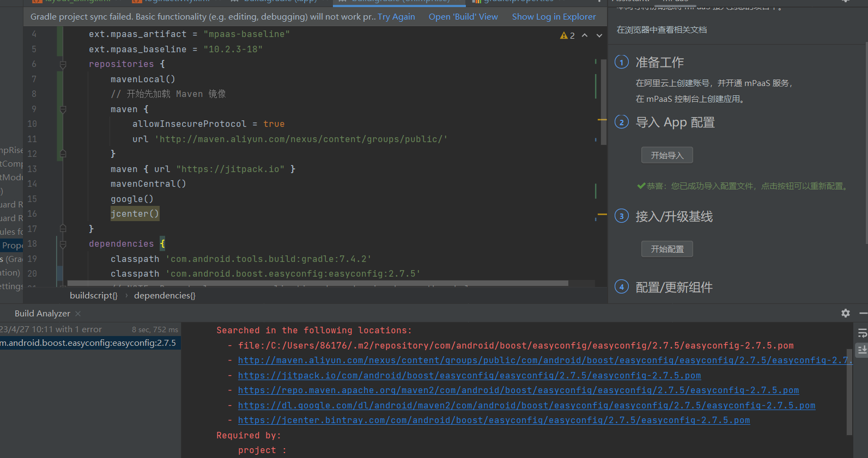Click the mavenCentral() line

(148, 184)
